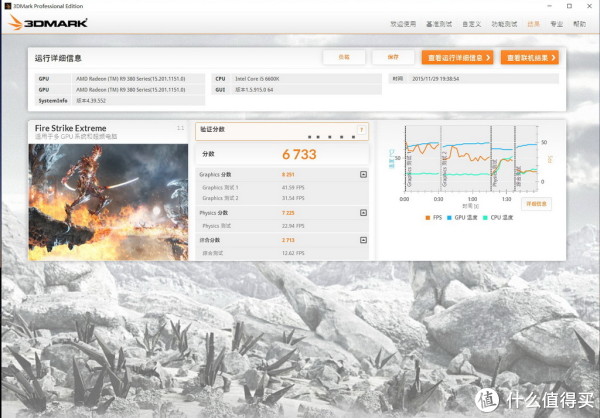Click the 查看运行详细信息 button
Screen dimensions: 600x418
(458, 57)
